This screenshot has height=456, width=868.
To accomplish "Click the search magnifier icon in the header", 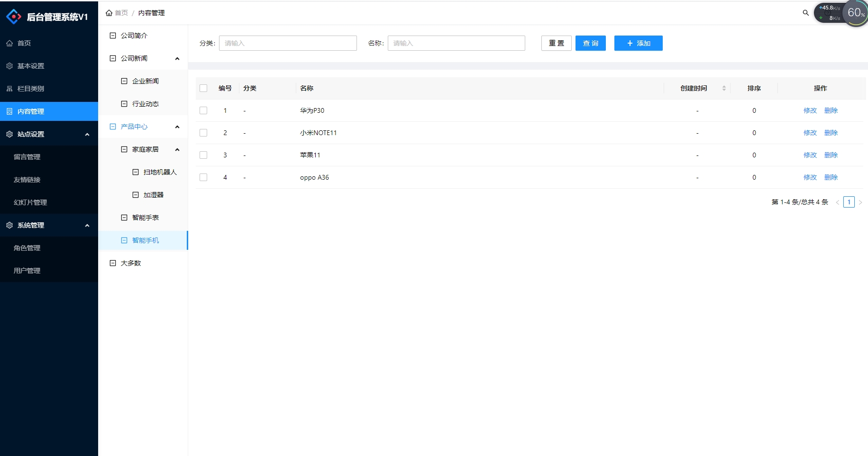I will point(805,13).
